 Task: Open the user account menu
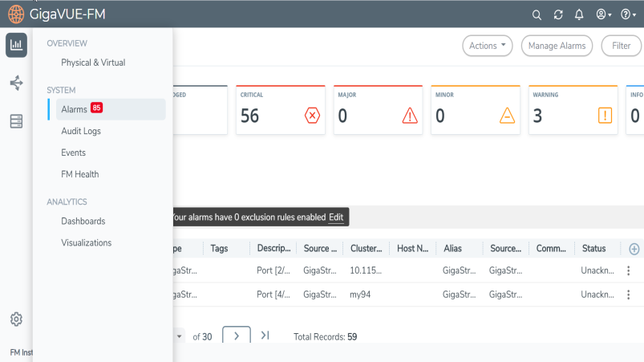[x=603, y=14]
